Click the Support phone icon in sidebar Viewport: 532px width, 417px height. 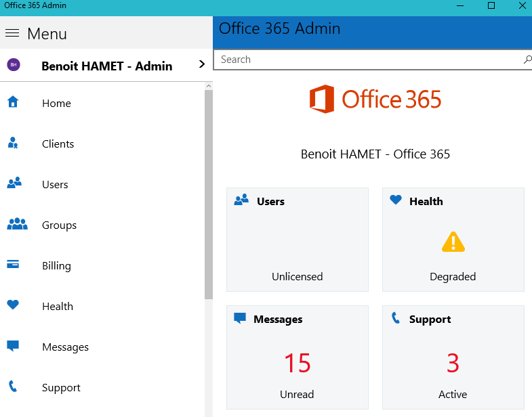click(x=12, y=387)
